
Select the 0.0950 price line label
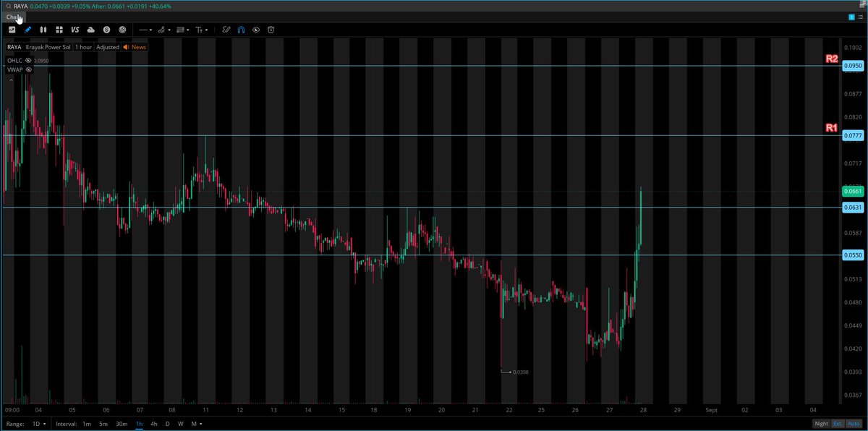[x=854, y=66]
